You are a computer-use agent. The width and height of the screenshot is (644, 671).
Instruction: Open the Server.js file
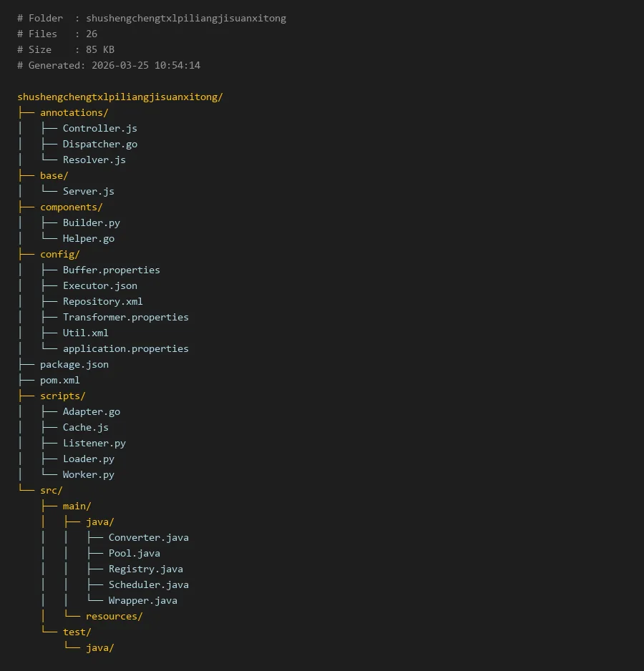point(88,191)
